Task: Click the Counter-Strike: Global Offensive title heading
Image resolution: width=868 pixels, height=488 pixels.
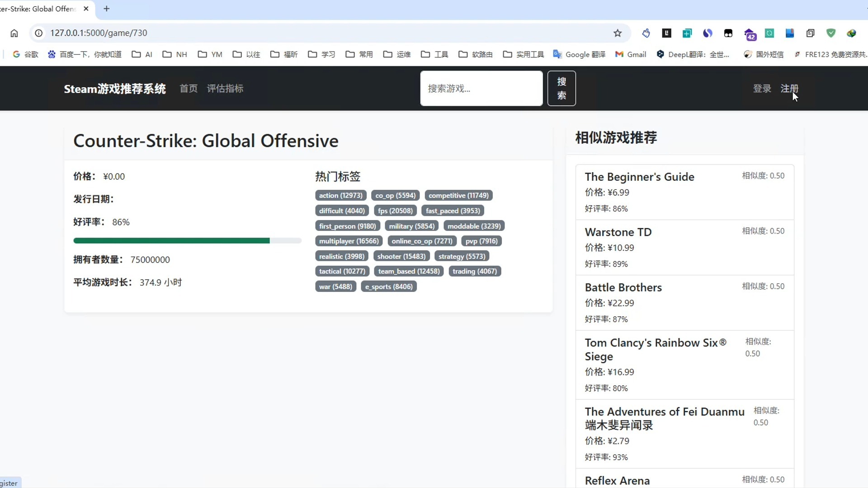Action: point(206,141)
